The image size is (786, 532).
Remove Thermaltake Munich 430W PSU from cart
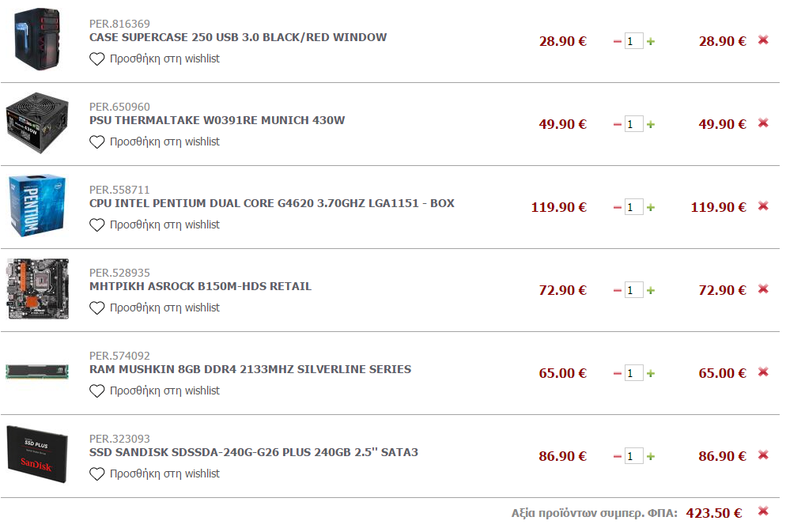[763, 123]
